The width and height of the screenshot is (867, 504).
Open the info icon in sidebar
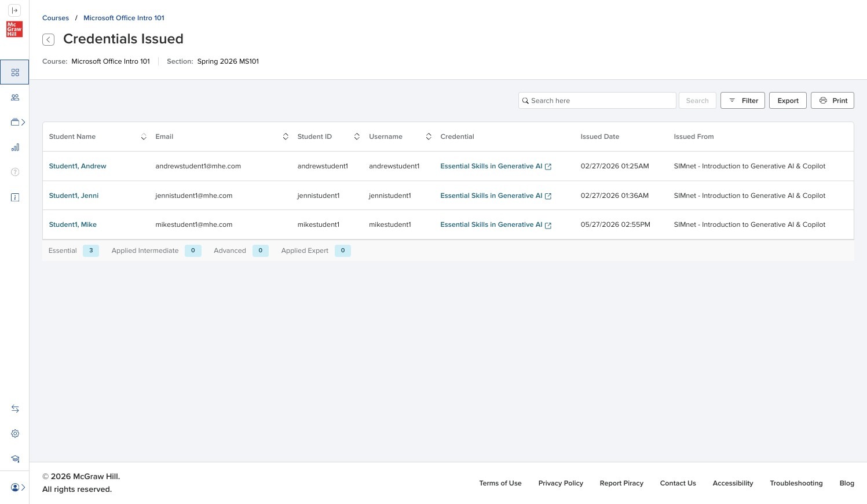[15, 197]
